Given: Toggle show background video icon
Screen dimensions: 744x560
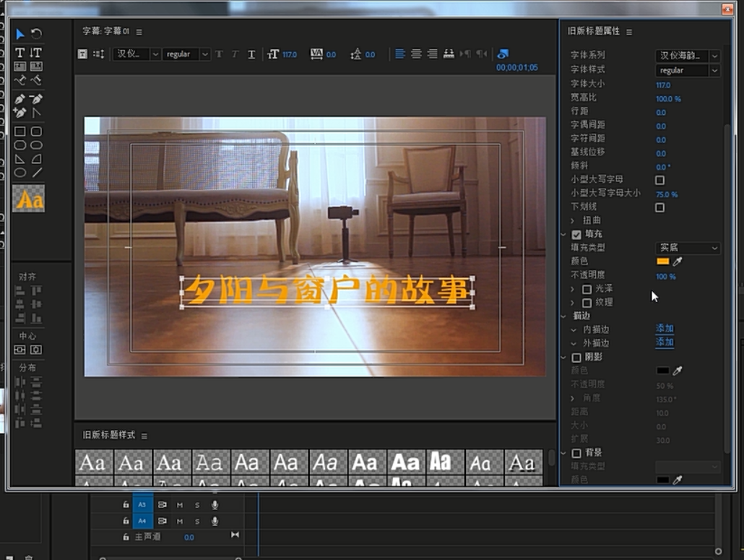Looking at the screenshot, I should click(503, 54).
